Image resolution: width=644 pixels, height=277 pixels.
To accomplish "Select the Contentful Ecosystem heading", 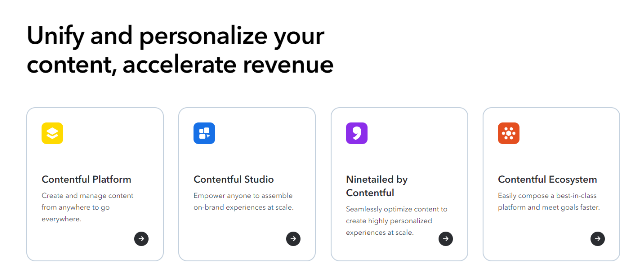I will (547, 179).
